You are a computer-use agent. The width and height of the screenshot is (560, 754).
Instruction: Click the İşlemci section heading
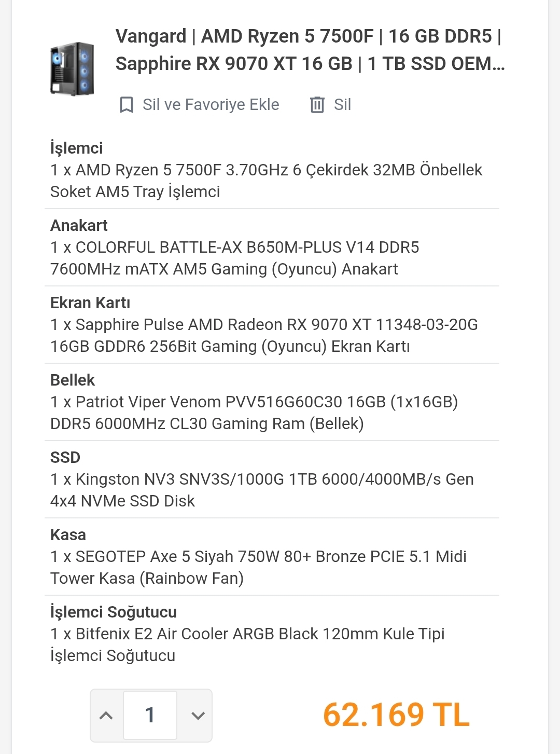click(76, 148)
